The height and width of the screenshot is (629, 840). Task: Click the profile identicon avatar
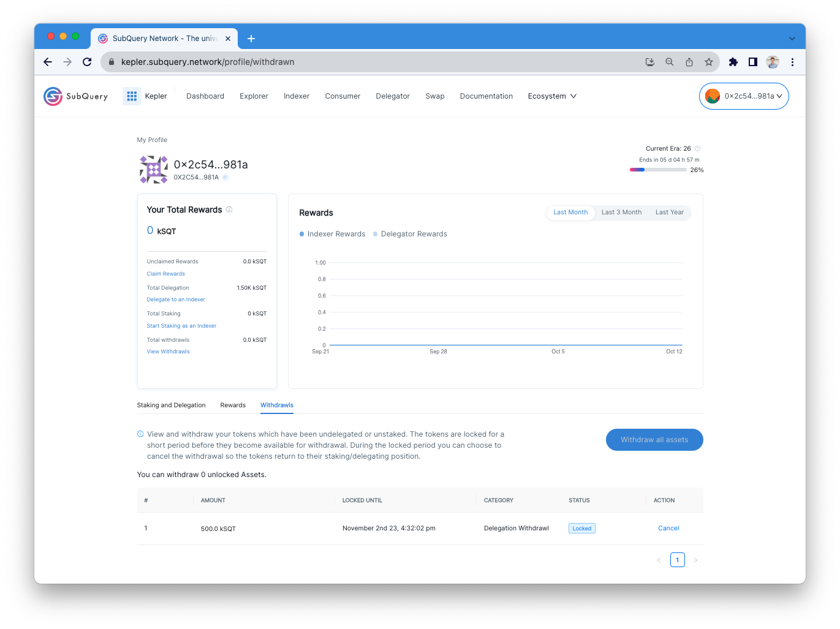coord(154,170)
